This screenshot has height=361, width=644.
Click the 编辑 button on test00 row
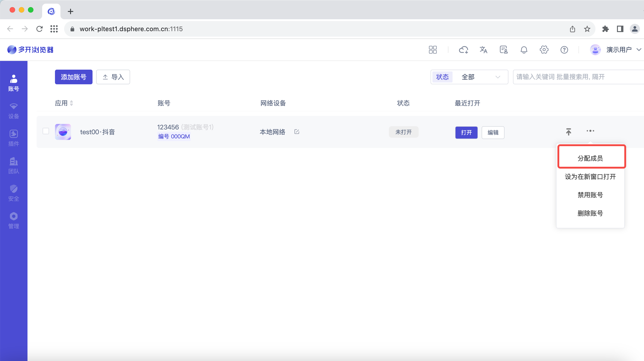[493, 132]
